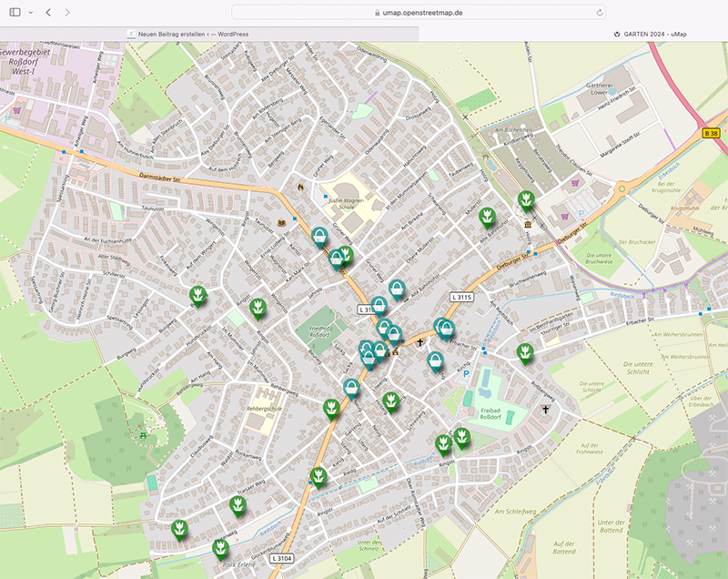The height and width of the screenshot is (579, 728).
Task: Go back to the previous page
Action: click(x=48, y=13)
